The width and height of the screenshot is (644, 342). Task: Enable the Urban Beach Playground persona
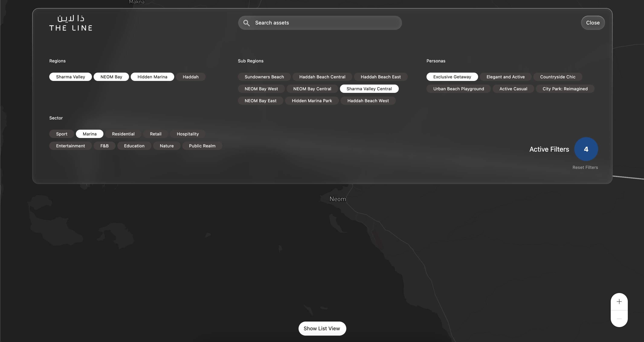click(x=458, y=89)
